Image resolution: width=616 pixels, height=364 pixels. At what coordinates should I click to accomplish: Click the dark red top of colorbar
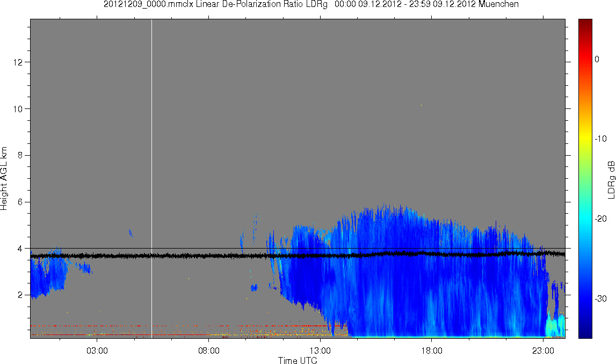[585, 24]
